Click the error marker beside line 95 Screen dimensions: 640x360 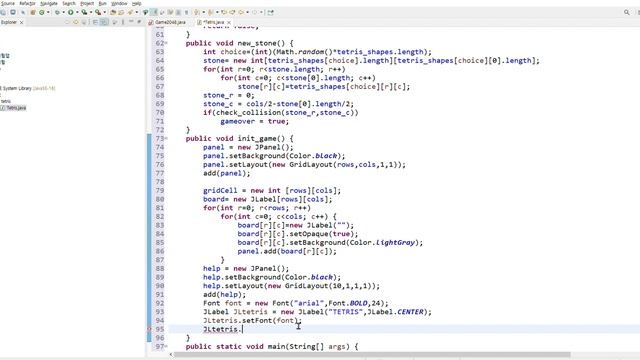(x=149, y=329)
